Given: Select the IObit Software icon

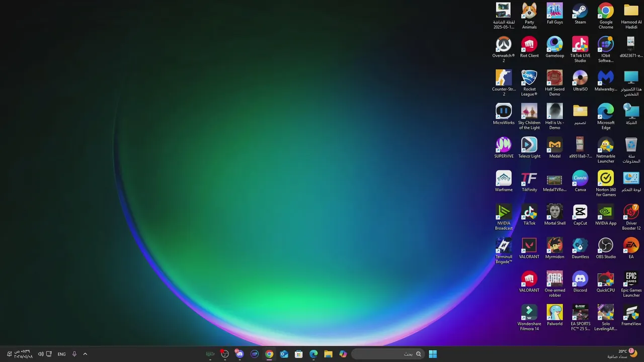Looking at the screenshot, I should pos(606,49).
